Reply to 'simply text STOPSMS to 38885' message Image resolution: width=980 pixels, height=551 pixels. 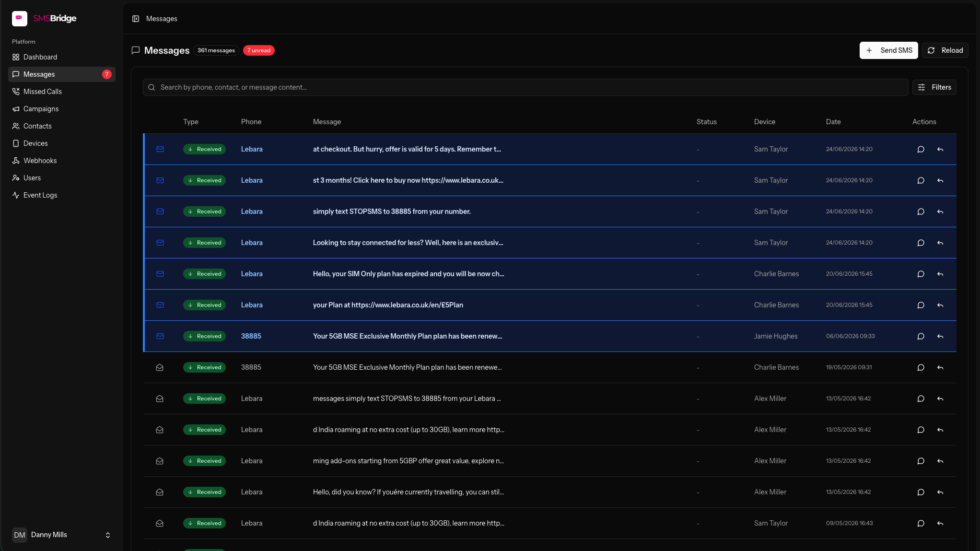point(940,211)
